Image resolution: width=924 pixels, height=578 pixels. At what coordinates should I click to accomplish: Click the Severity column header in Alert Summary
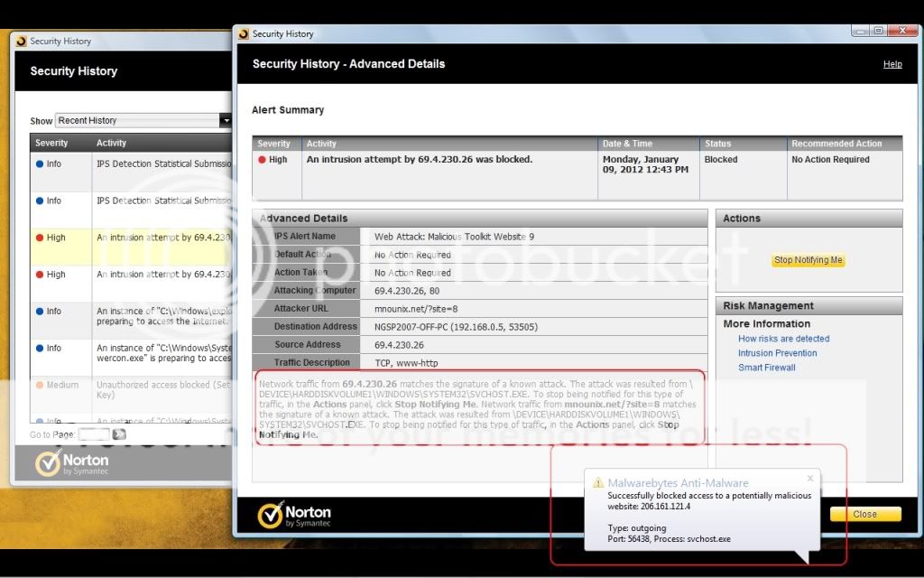[276, 144]
